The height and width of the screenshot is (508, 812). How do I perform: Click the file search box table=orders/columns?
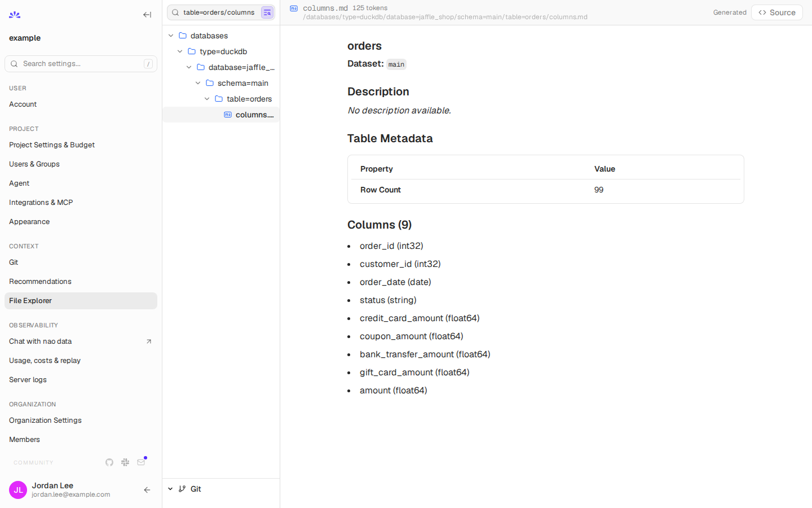(x=221, y=12)
